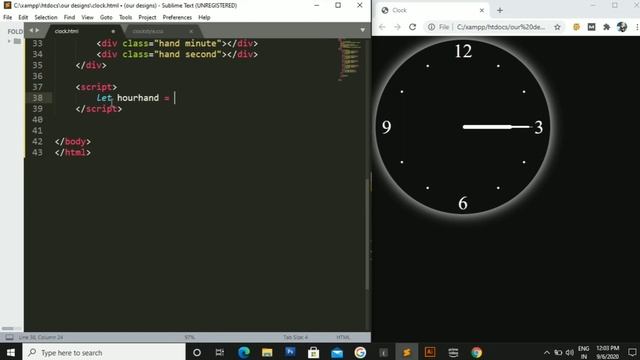Click the opening <script> tag line

click(x=96, y=87)
